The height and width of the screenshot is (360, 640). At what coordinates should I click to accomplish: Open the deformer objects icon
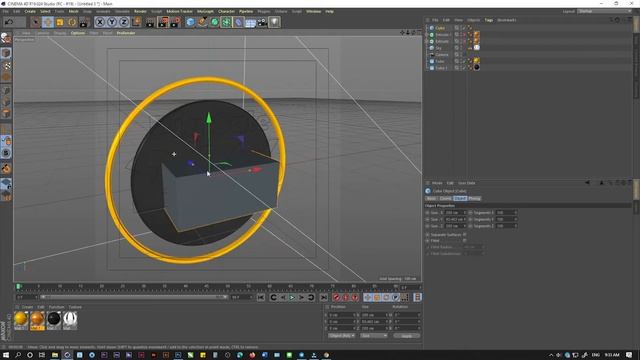[x=238, y=22]
